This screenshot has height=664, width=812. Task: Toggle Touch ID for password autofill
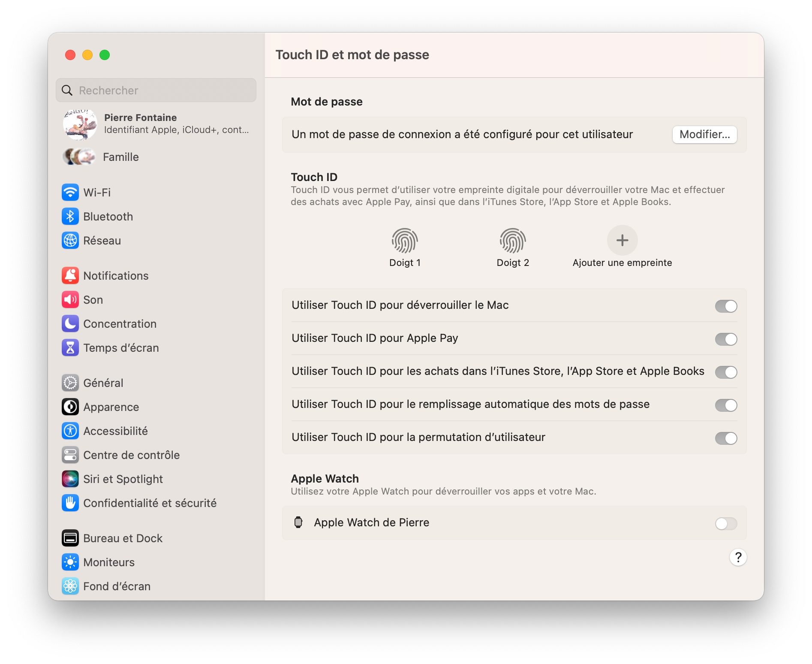tap(726, 405)
